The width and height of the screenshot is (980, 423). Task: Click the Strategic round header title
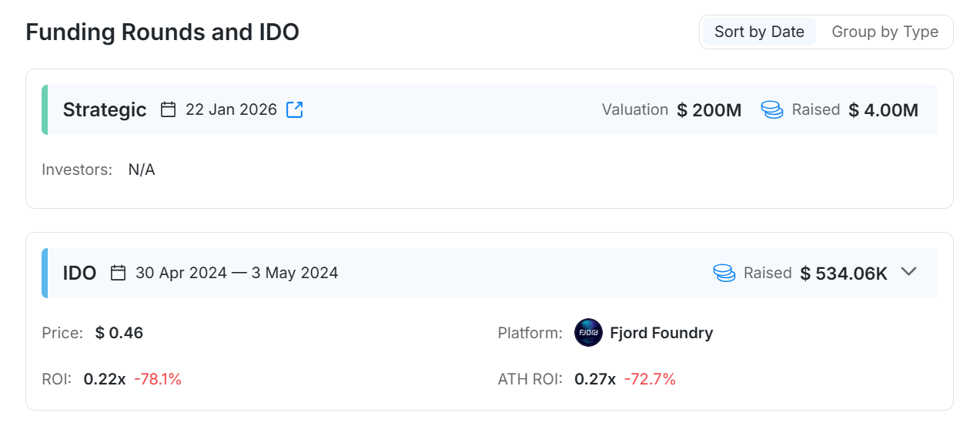click(x=105, y=109)
